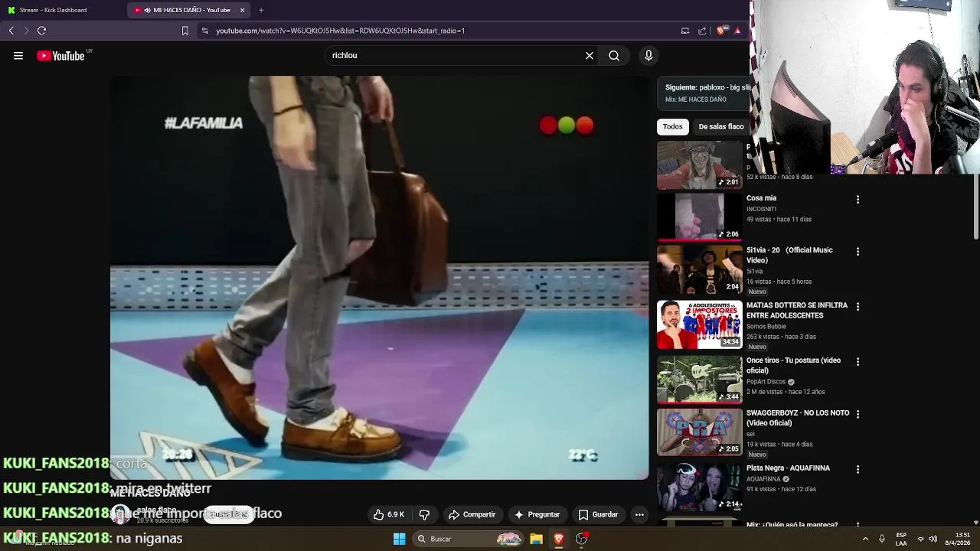Viewport: 980px width, 551px height.
Task: Open a new browser tab
Action: pos(261,10)
